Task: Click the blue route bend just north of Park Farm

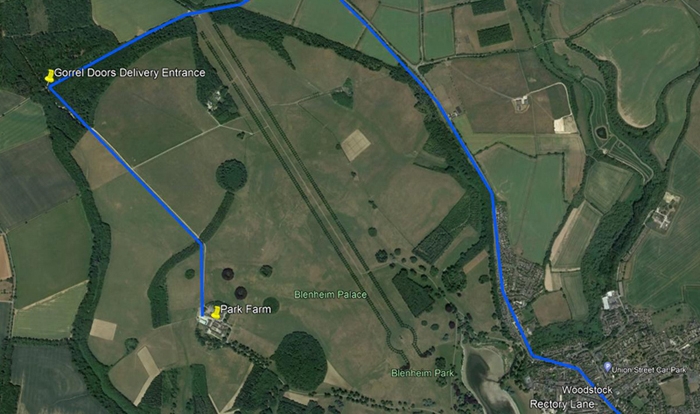Action: tap(201, 243)
